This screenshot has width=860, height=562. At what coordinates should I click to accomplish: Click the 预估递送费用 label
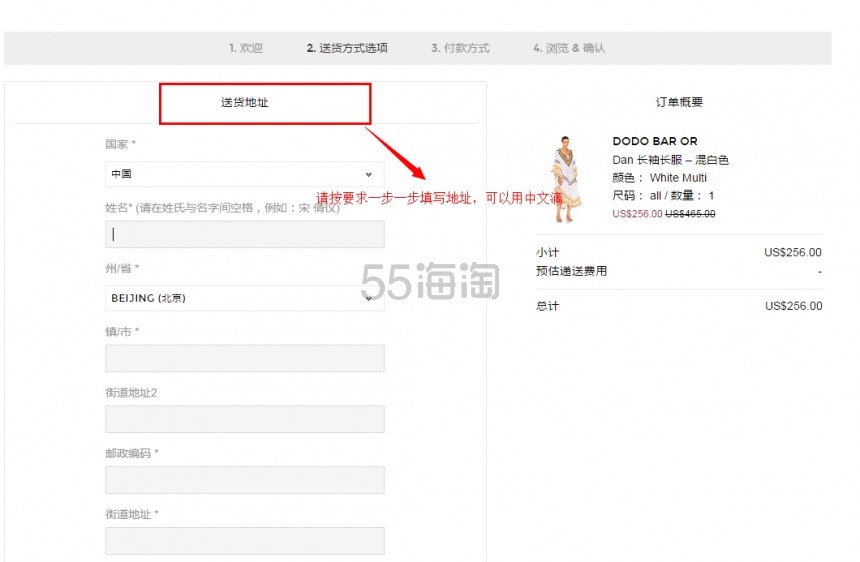(571, 271)
